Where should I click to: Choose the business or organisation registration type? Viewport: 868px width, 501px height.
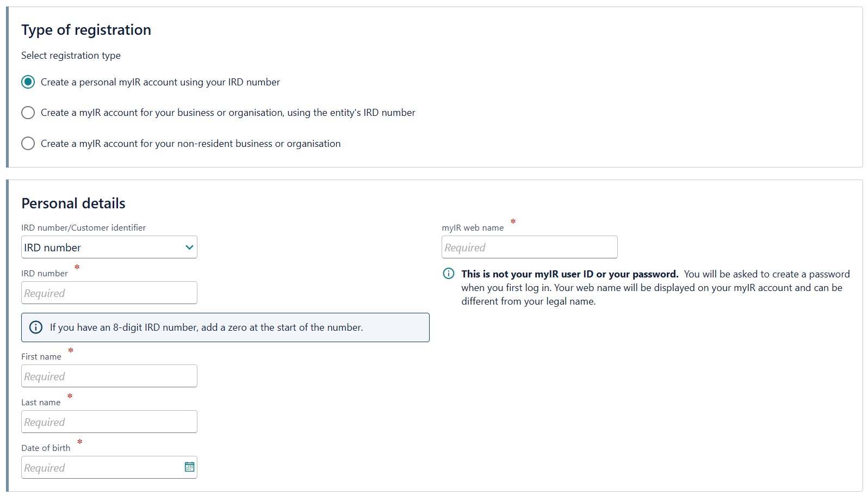pyautogui.click(x=28, y=113)
